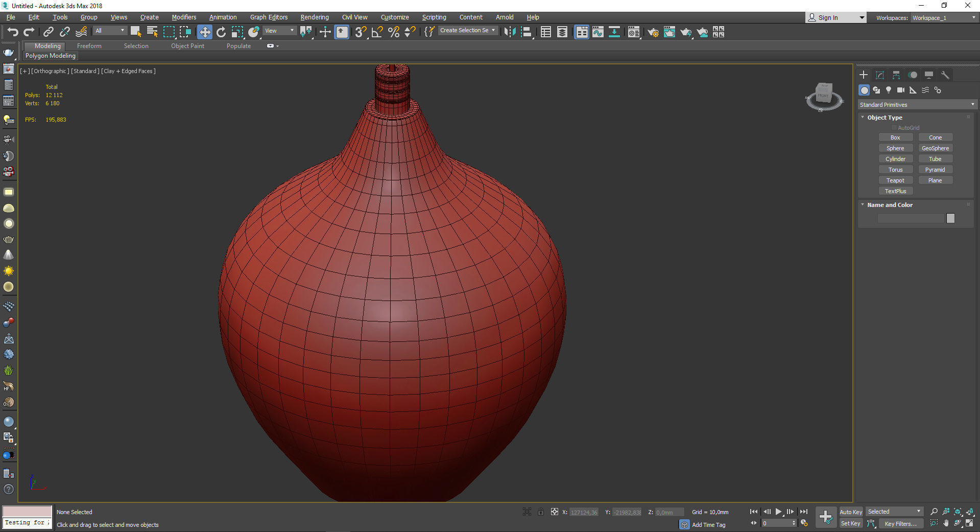Toggle the Percent Snap icon
This screenshot has height=532, width=980.
coord(394,32)
